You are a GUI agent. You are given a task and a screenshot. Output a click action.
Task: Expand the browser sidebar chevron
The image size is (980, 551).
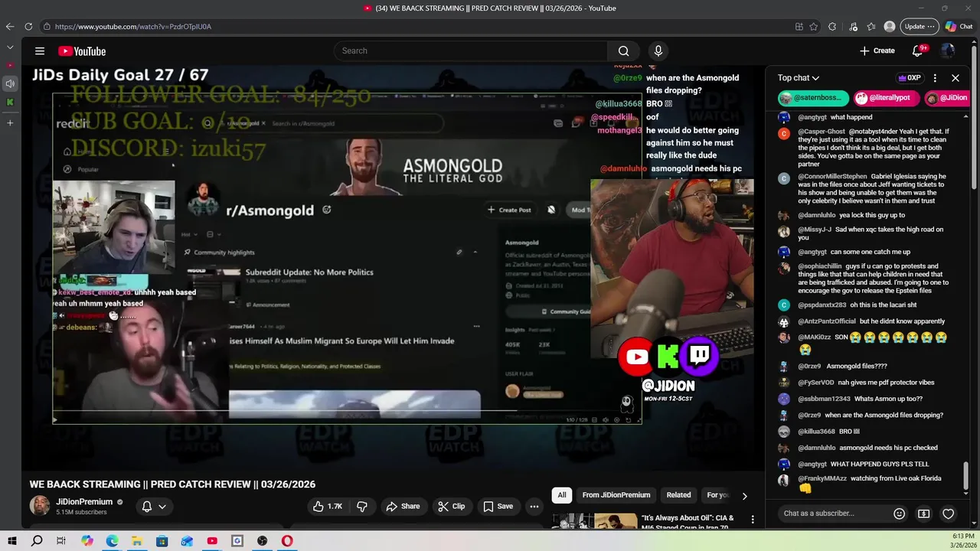tap(10, 47)
